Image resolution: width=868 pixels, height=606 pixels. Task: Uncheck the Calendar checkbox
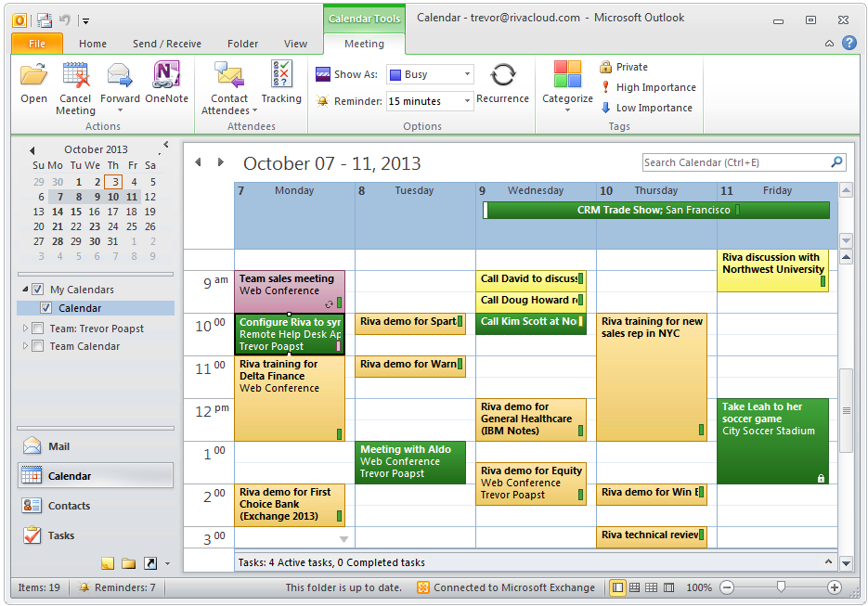pyautogui.click(x=45, y=308)
